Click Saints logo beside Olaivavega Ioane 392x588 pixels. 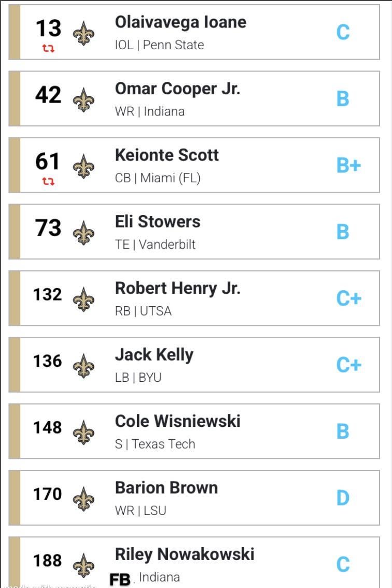pyautogui.click(x=83, y=33)
